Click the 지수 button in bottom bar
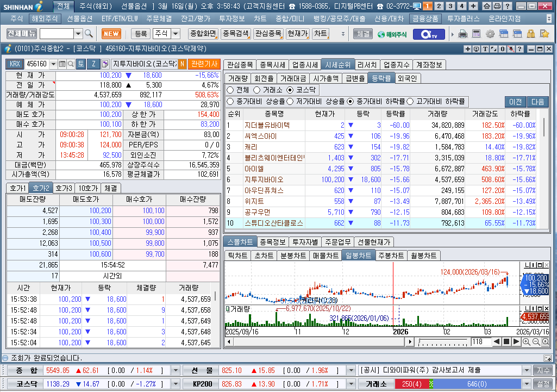 click(543, 370)
